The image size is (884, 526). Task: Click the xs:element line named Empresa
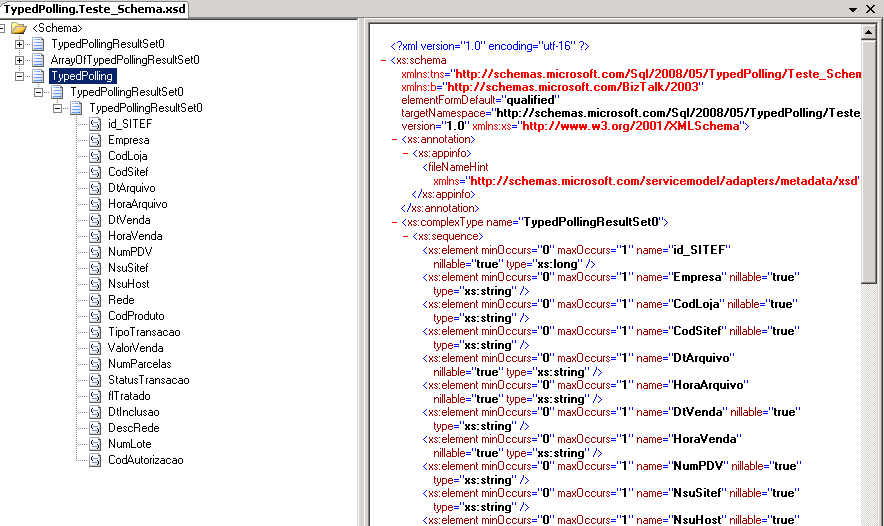(x=611, y=284)
